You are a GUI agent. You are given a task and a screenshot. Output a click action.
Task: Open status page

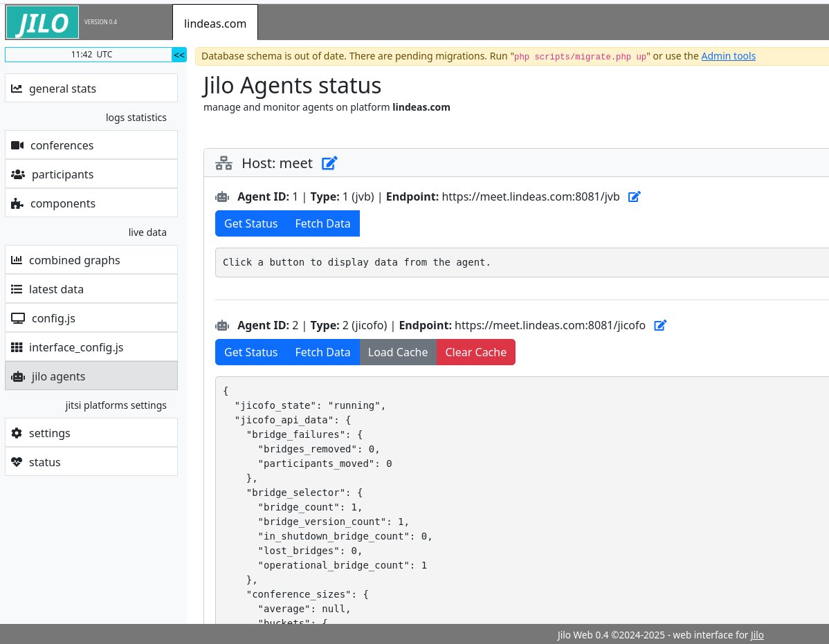[91, 462]
